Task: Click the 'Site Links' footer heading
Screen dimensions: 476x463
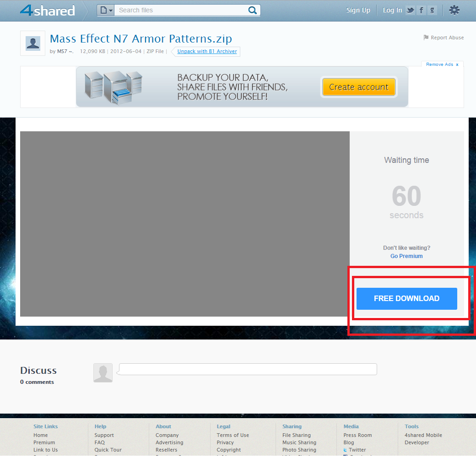Action: pos(45,426)
